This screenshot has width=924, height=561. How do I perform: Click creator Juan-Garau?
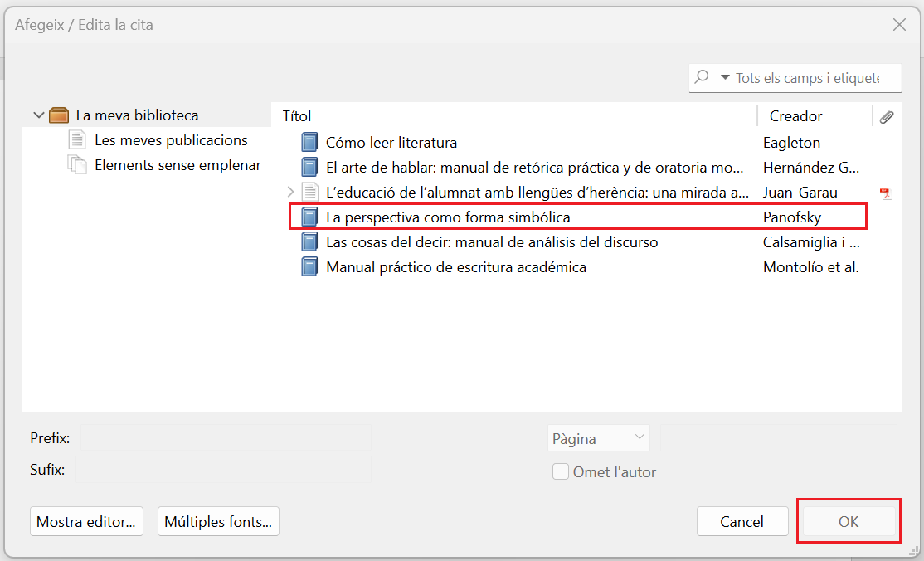pyautogui.click(x=800, y=193)
